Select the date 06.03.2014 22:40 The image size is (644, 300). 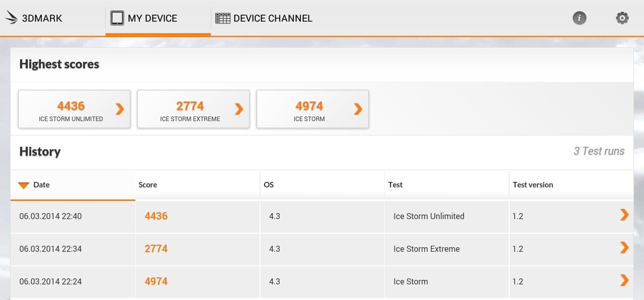pyautogui.click(x=50, y=216)
